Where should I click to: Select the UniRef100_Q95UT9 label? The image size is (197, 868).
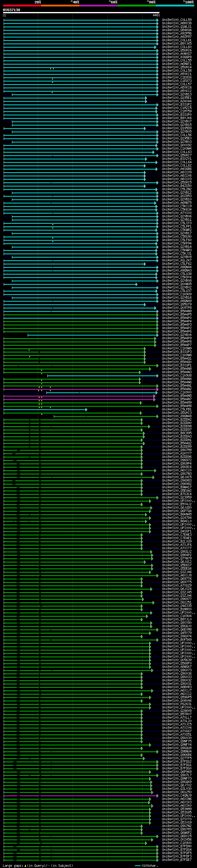coord(176,305)
